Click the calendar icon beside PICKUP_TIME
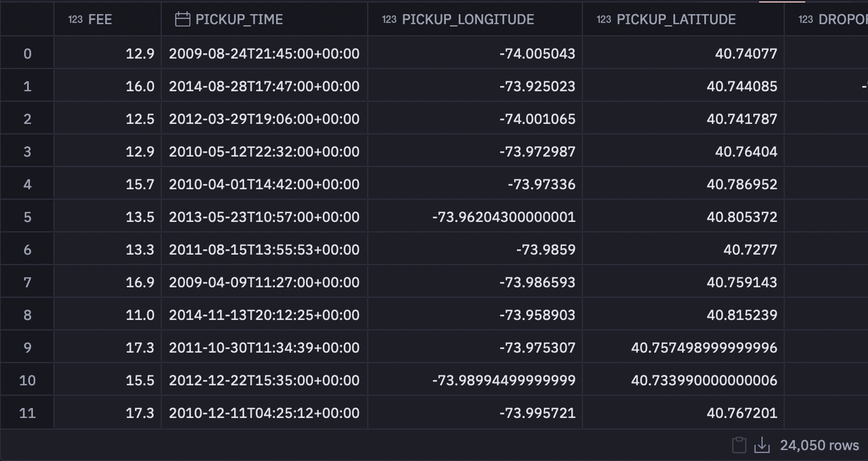Viewport: 868px width, 461px height. coord(182,20)
